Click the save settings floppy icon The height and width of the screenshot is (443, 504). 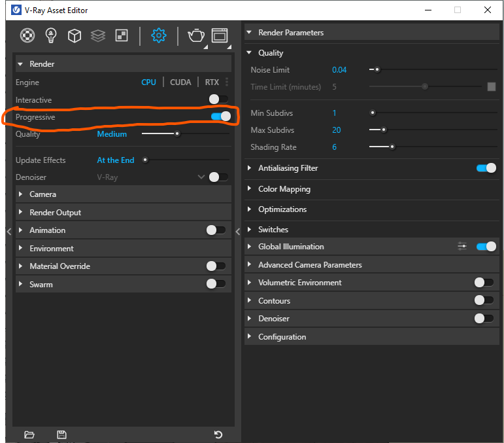(x=61, y=434)
